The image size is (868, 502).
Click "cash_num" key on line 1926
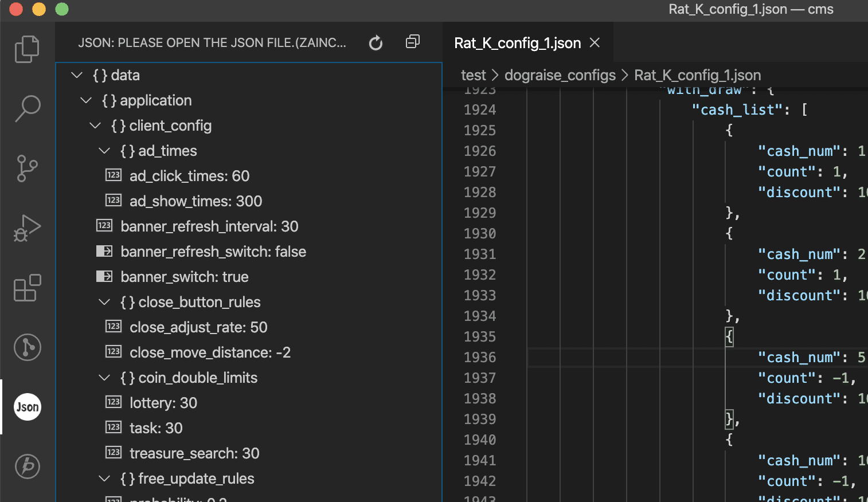click(799, 151)
